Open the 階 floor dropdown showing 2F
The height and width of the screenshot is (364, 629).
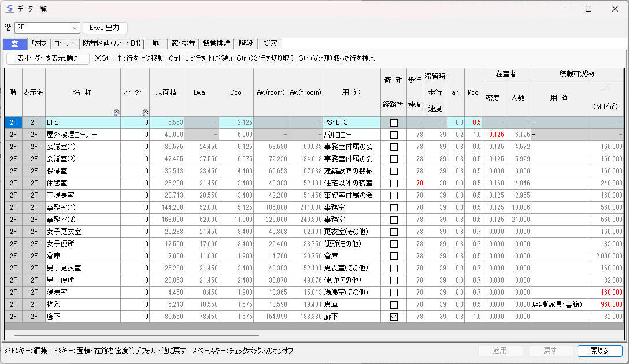(47, 28)
